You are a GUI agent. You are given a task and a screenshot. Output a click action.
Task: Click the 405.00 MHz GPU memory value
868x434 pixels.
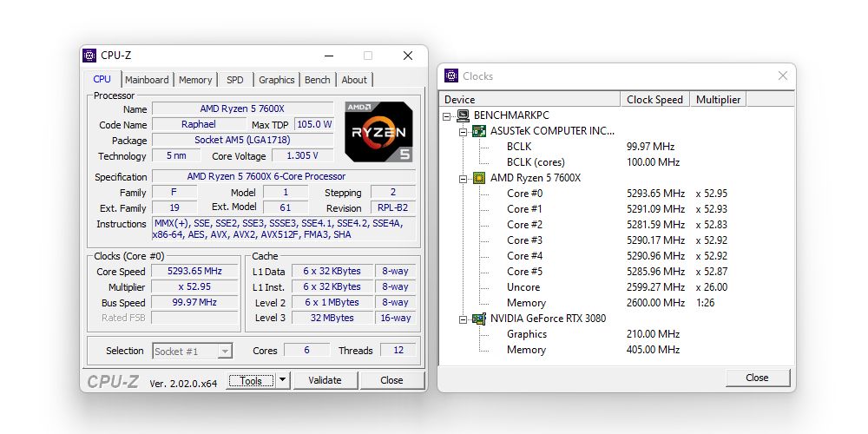click(653, 350)
